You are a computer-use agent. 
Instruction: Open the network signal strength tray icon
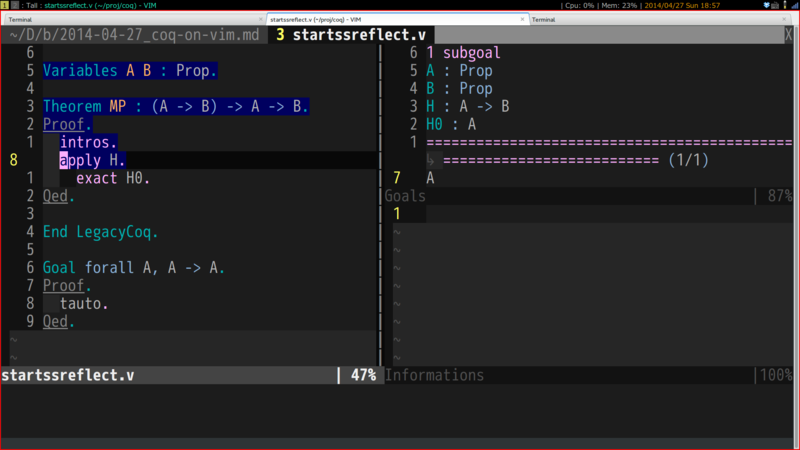coord(794,5)
